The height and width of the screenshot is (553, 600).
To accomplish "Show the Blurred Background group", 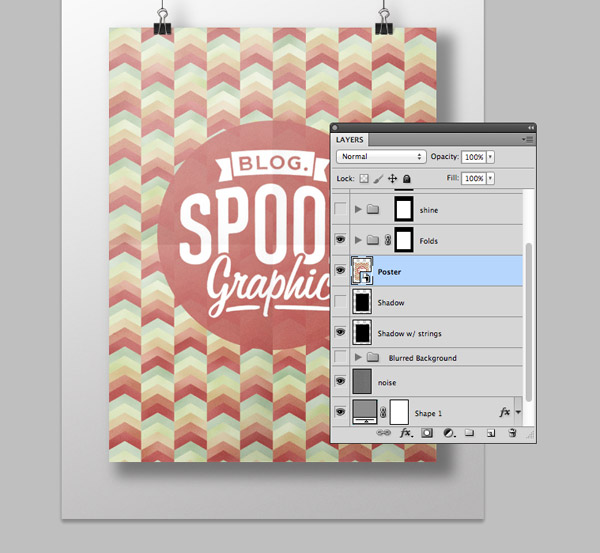I will point(340,357).
